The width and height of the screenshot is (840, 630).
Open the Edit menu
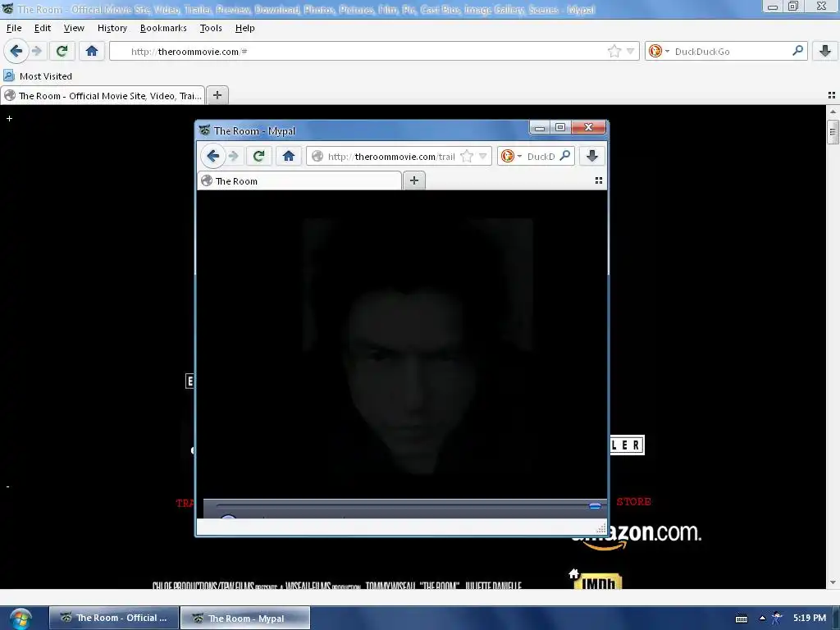(43, 28)
